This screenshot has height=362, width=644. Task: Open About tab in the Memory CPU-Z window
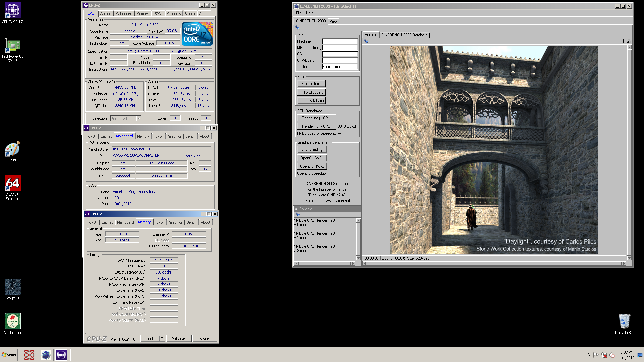206,222
